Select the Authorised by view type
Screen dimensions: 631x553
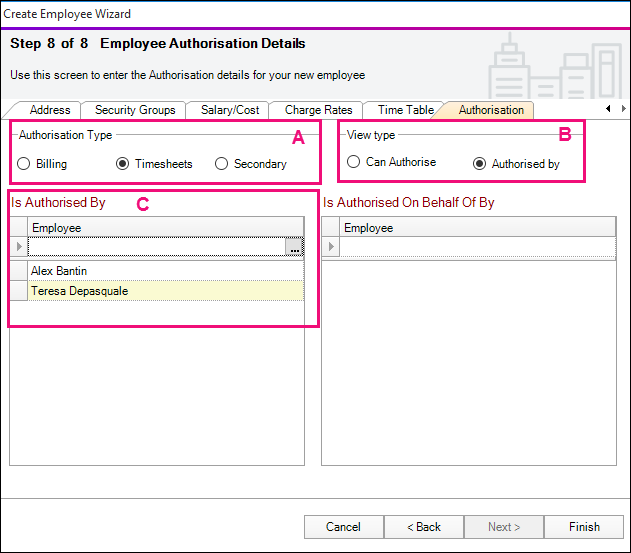pyautogui.click(x=480, y=163)
